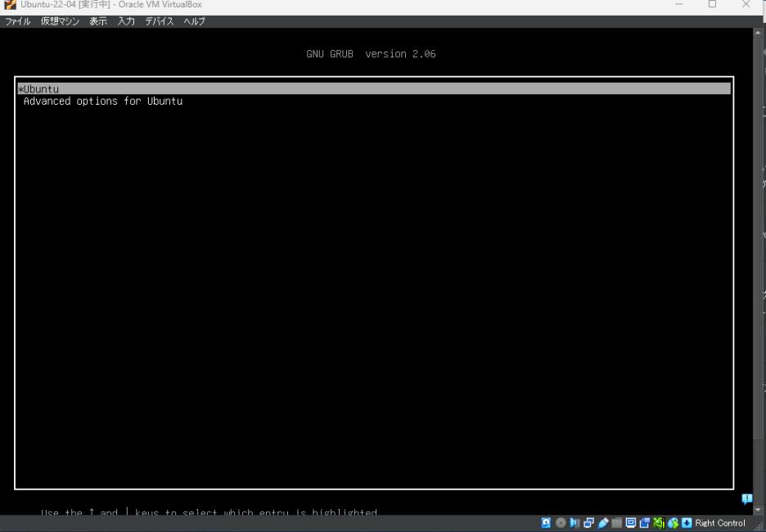The height and width of the screenshot is (532, 766).
Task: Close the VirtualBox VM window
Action: (746, 4)
